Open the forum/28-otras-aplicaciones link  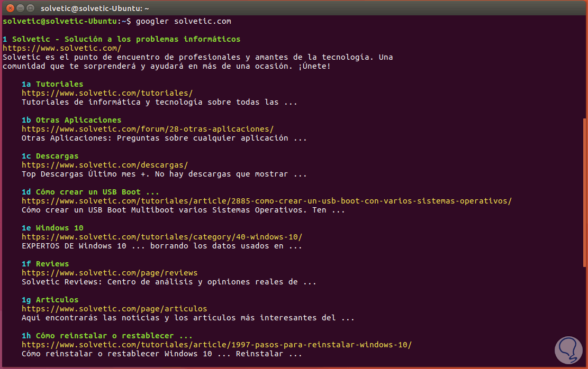pyautogui.click(x=148, y=129)
